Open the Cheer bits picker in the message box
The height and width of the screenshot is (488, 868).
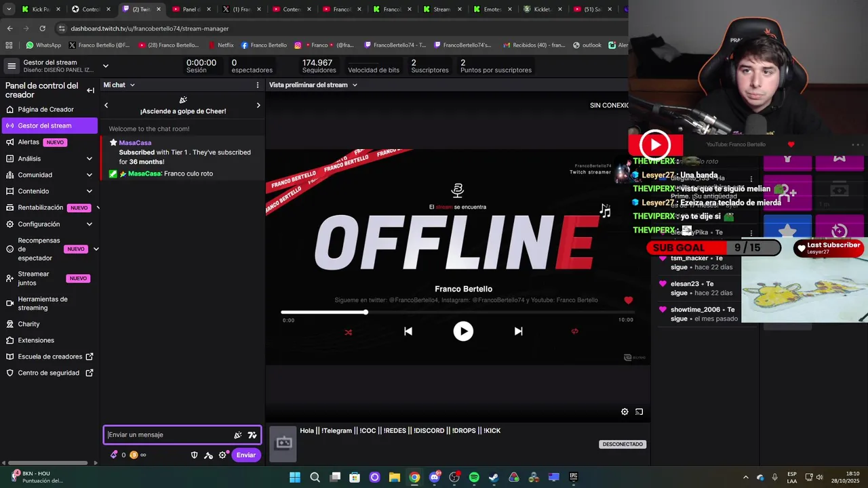(x=237, y=435)
